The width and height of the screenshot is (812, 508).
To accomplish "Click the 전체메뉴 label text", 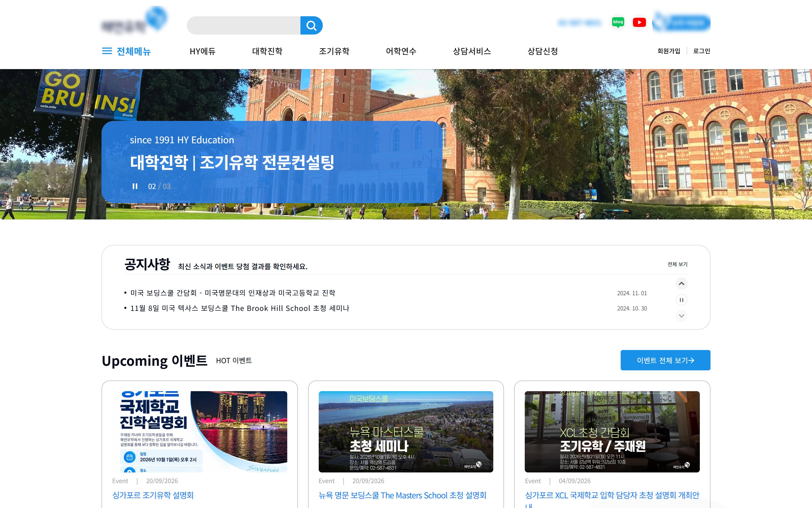I will click(x=133, y=51).
